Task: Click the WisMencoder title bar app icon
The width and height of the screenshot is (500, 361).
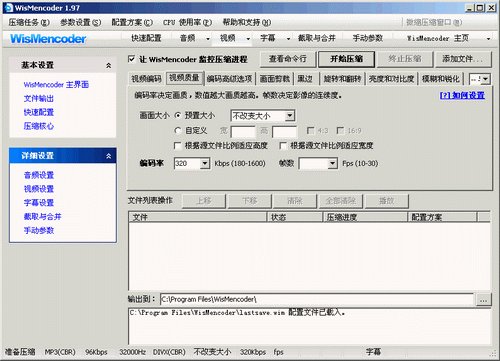Action: coord(9,7)
